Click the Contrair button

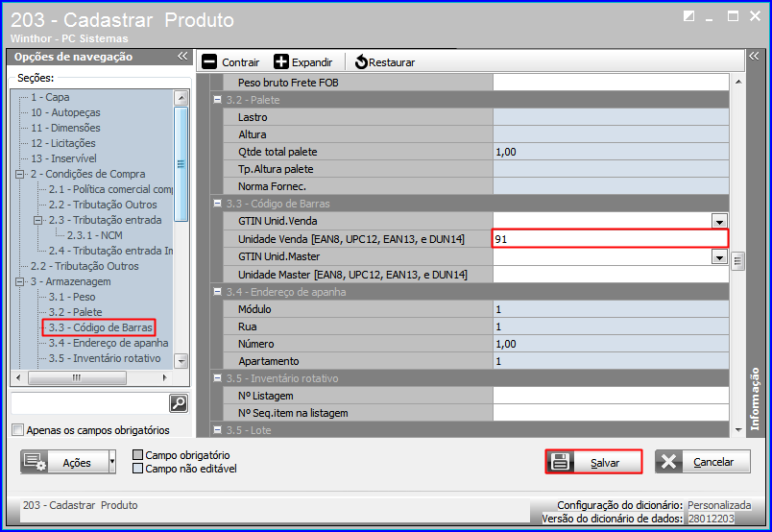[x=230, y=62]
